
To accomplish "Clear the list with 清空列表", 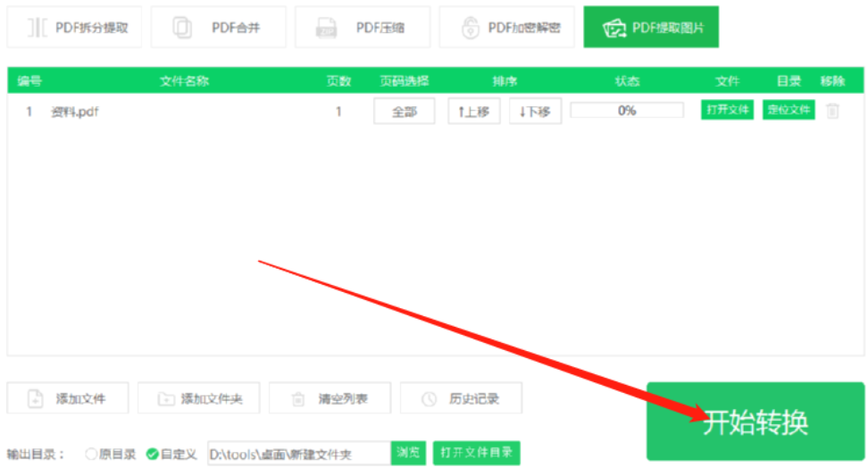I will tap(330, 398).
